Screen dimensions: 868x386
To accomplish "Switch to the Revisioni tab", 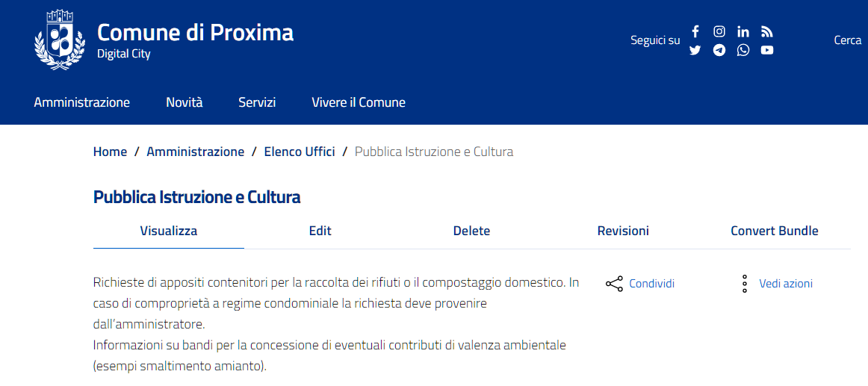I will click(622, 231).
